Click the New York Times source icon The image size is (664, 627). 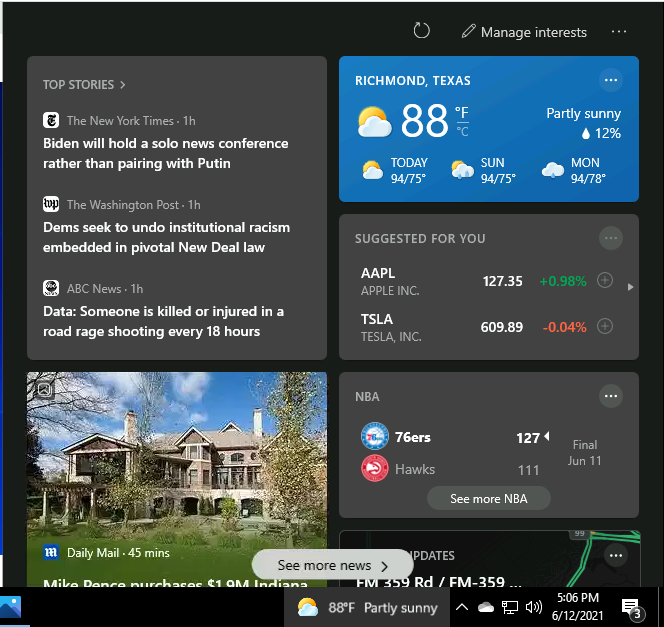pyautogui.click(x=51, y=120)
